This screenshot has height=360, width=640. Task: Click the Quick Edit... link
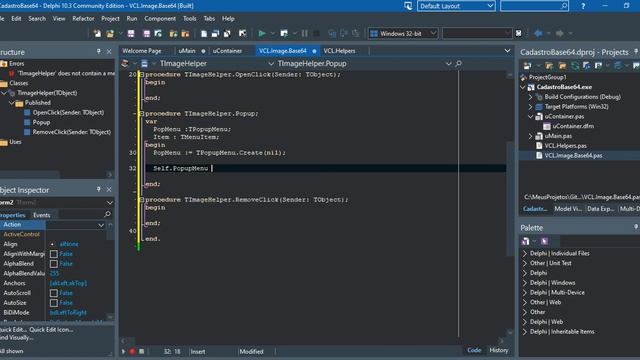(13, 330)
